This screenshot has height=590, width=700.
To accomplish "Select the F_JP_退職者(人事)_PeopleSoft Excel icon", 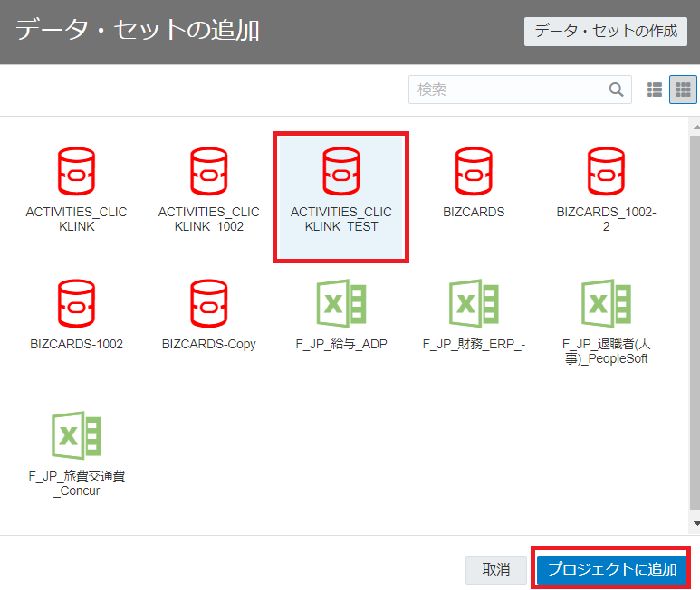I will tap(606, 303).
